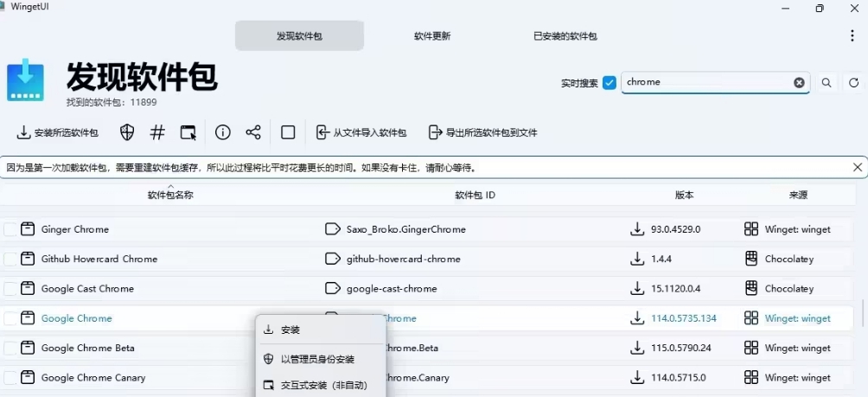
Task: Click the hash skip-verification toolbar icon
Action: point(157,133)
